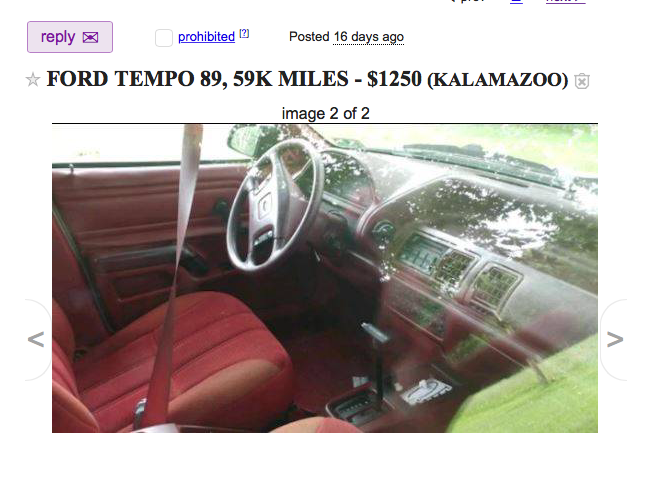This screenshot has width=649, height=499.
Task: Show previous image with left arrow
Action: (x=36, y=340)
